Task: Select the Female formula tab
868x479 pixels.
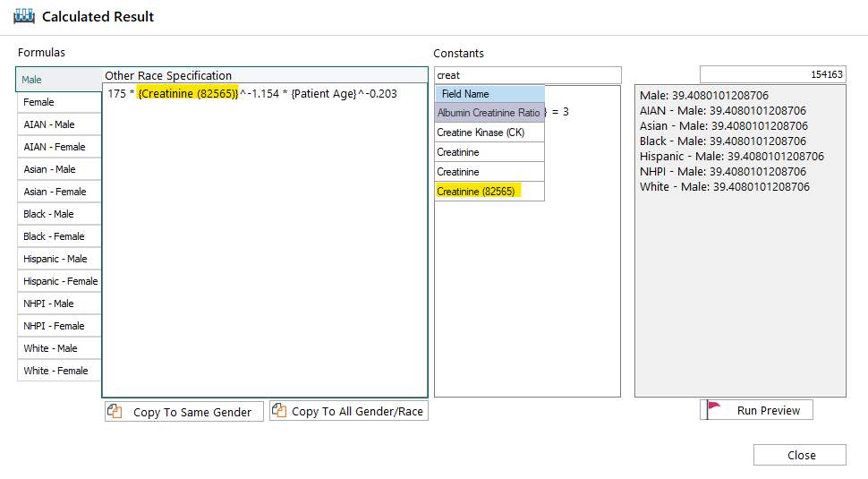Action: click(x=59, y=102)
